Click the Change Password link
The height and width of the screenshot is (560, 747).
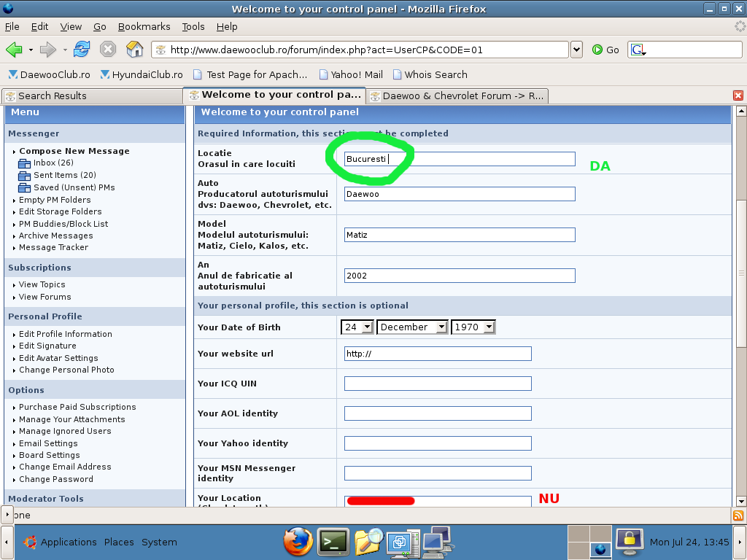[x=56, y=479]
